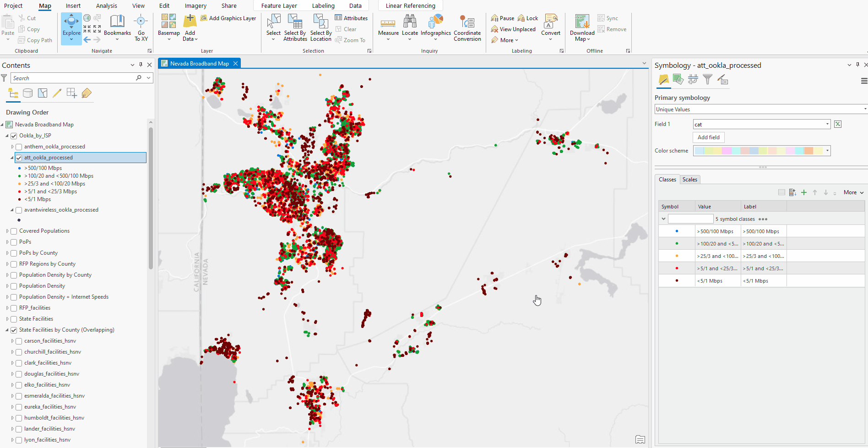Switch to the Scales tab in Symbology

[690, 179]
